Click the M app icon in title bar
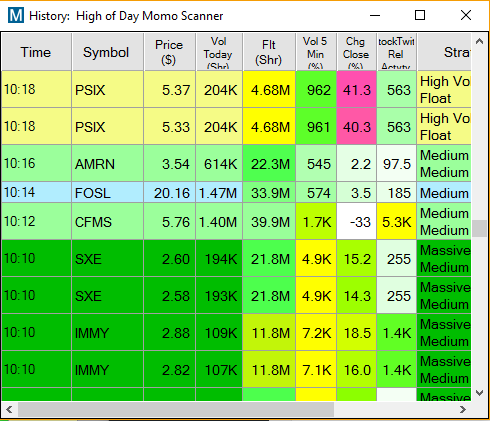The image size is (490, 421). point(16,15)
